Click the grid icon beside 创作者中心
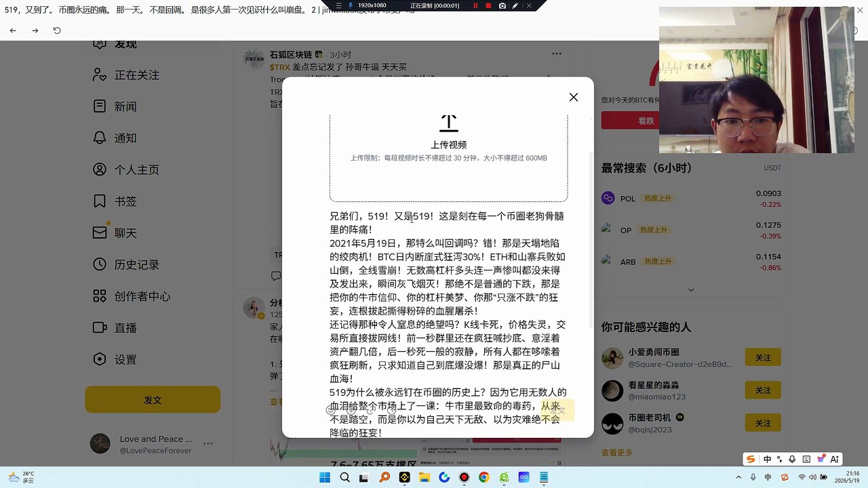 click(x=100, y=296)
